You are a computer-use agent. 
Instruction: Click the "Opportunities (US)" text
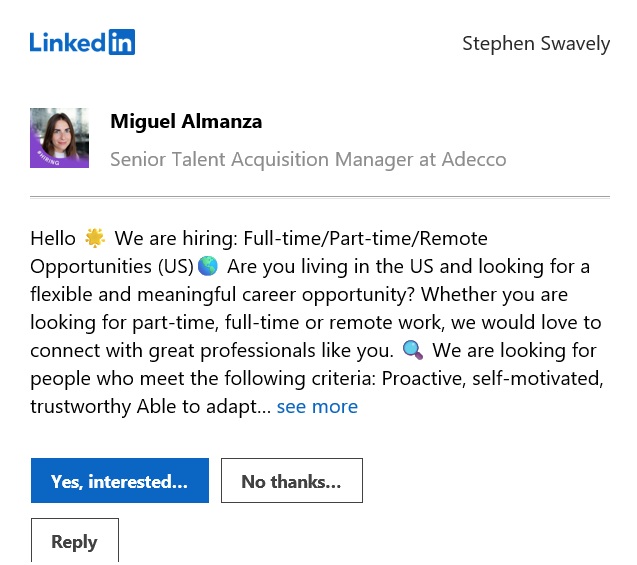coord(111,267)
